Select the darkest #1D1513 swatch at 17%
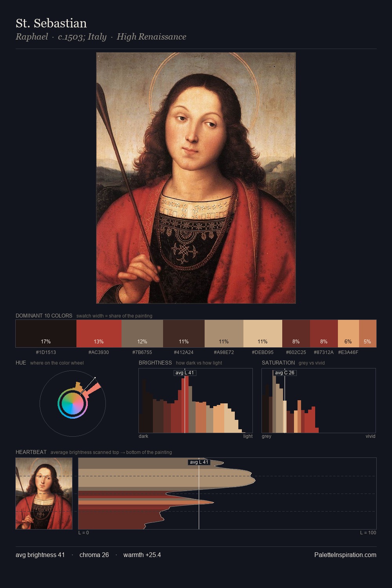 tap(46, 334)
